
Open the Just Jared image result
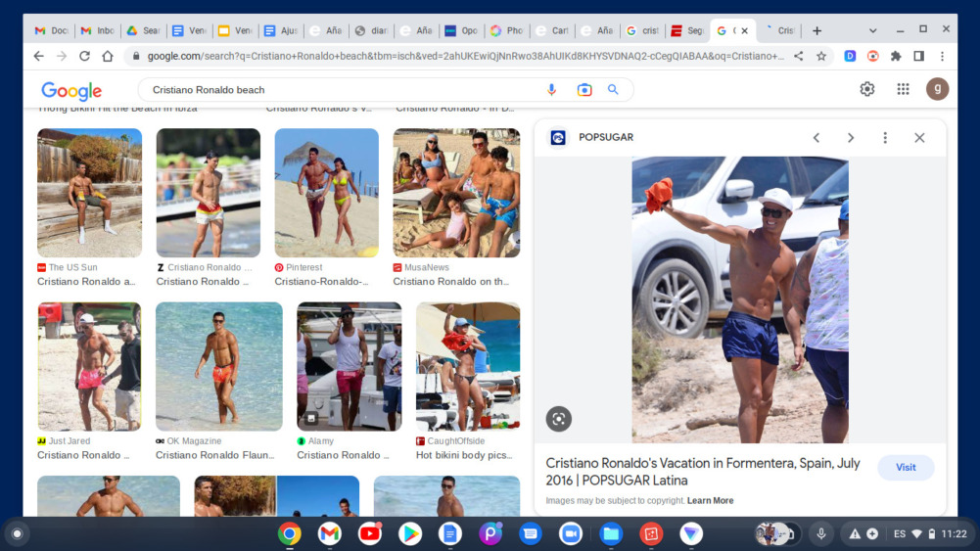pyautogui.click(x=89, y=366)
